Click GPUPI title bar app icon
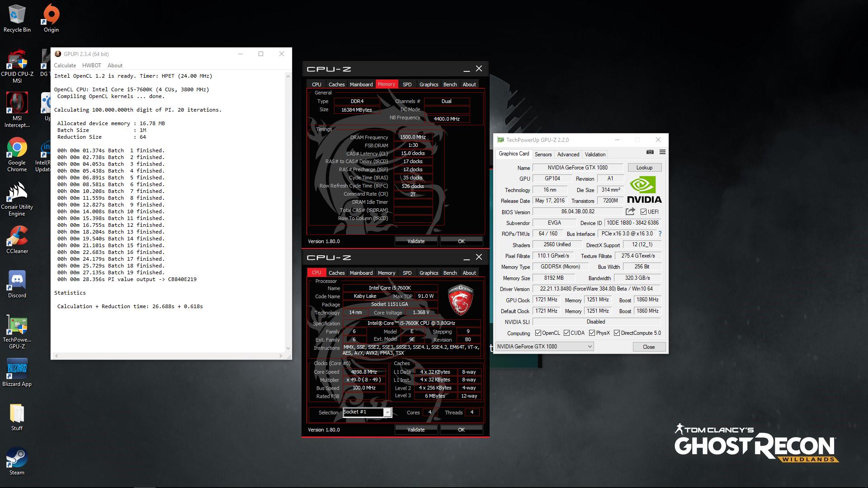 point(58,54)
